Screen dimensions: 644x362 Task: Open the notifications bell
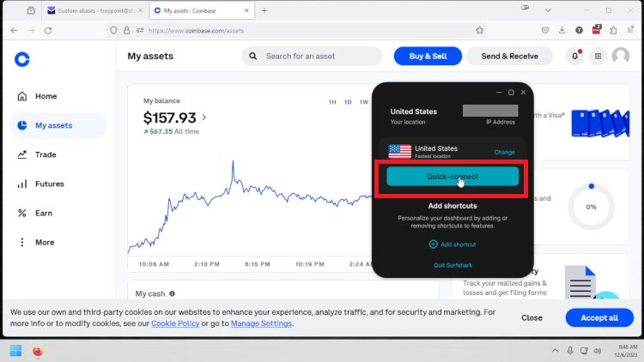575,56
